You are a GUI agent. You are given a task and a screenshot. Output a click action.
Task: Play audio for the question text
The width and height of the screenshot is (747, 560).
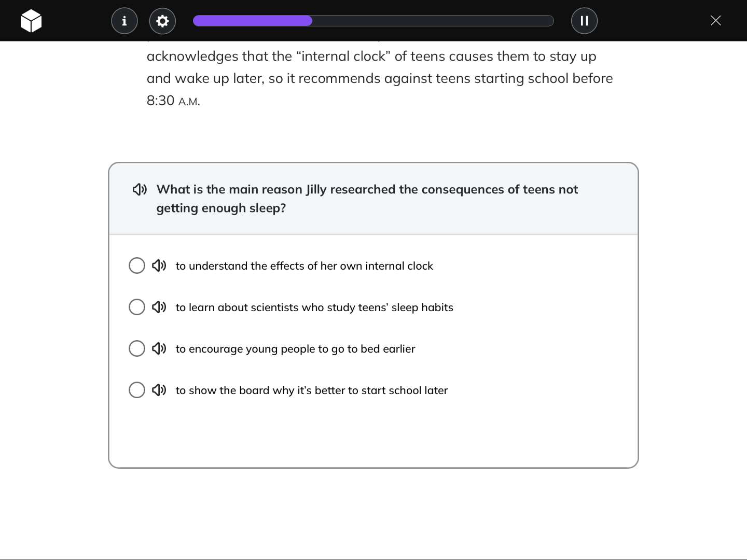140,189
